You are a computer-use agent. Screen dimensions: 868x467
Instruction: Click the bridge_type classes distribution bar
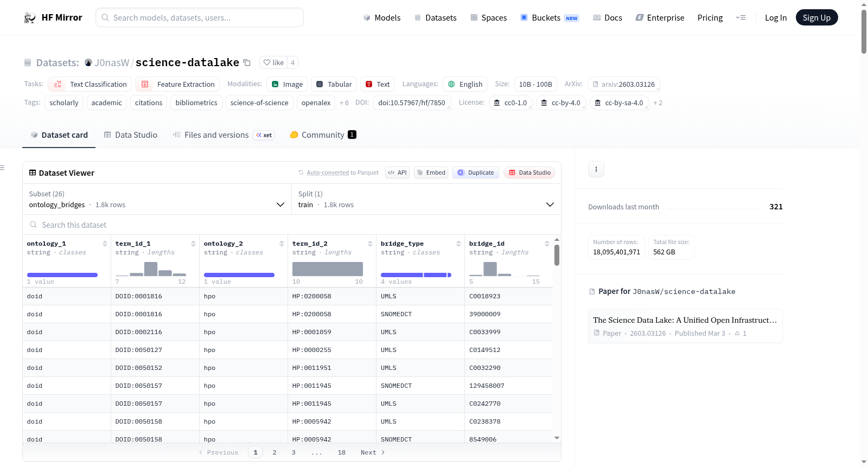pyautogui.click(x=416, y=275)
